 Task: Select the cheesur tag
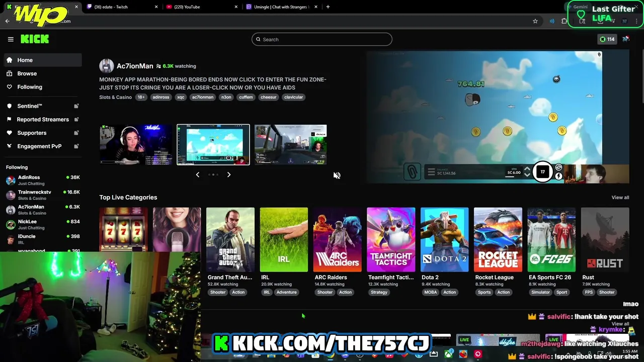tap(269, 97)
